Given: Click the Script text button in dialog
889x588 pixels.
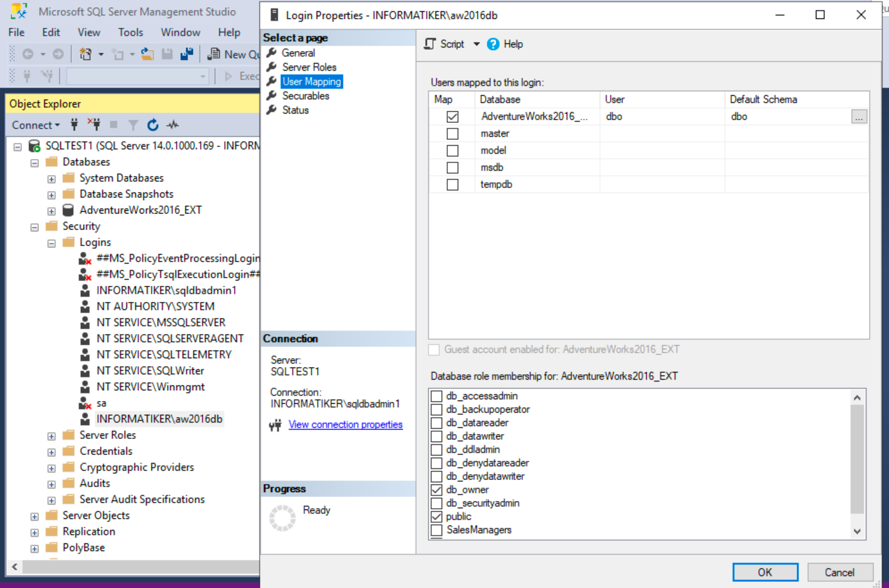Looking at the screenshot, I should 452,44.
